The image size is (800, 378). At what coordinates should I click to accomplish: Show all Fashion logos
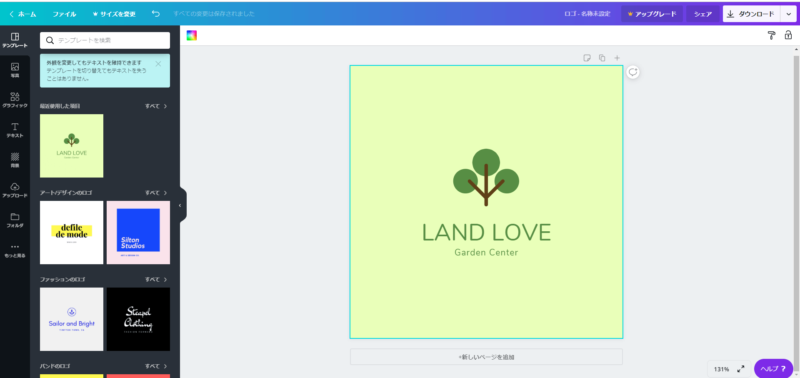(156, 280)
